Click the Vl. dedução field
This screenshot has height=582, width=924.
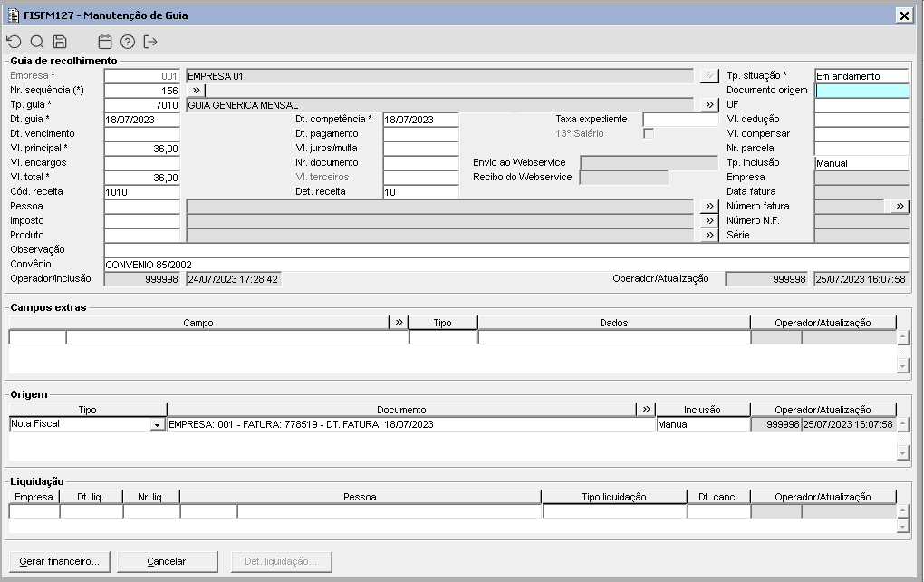click(x=861, y=120)
